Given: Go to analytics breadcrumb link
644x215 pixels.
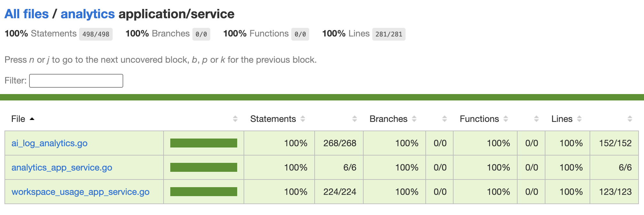Looking at the screenshot, I should click(x=88, y=14).
